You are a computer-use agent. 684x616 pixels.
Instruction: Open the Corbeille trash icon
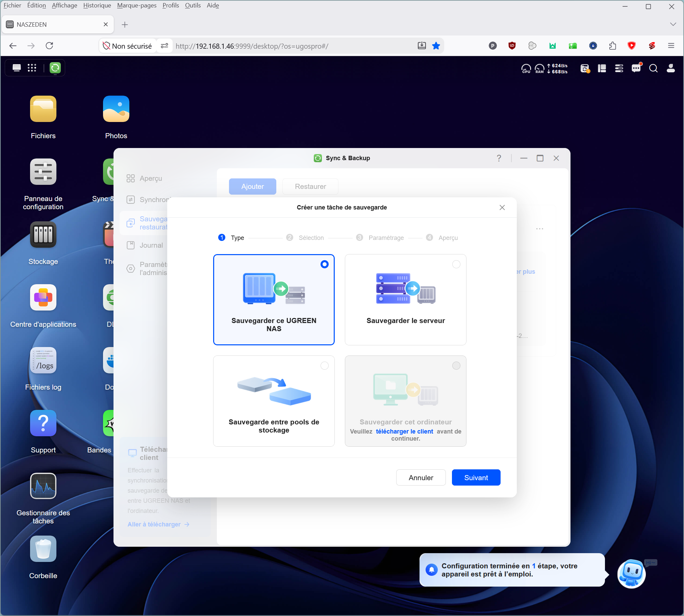coord(43,549)
